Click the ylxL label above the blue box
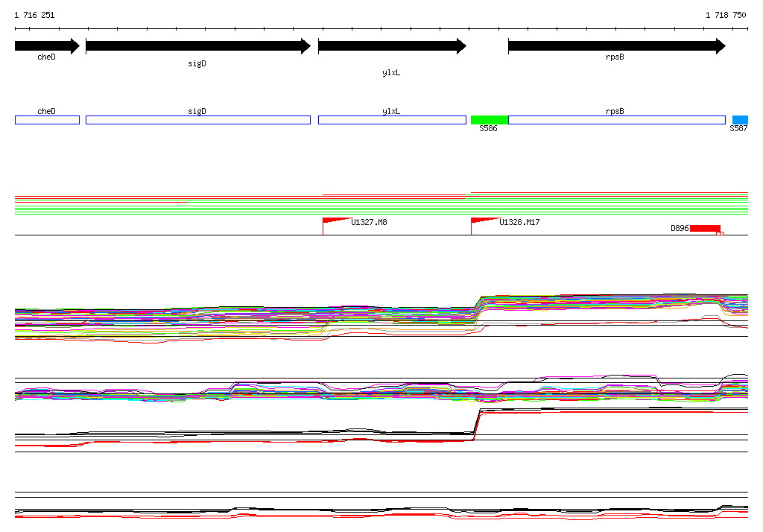Image resolution: width=763 pixels, height=532 pixels. [x=391, y=112]
